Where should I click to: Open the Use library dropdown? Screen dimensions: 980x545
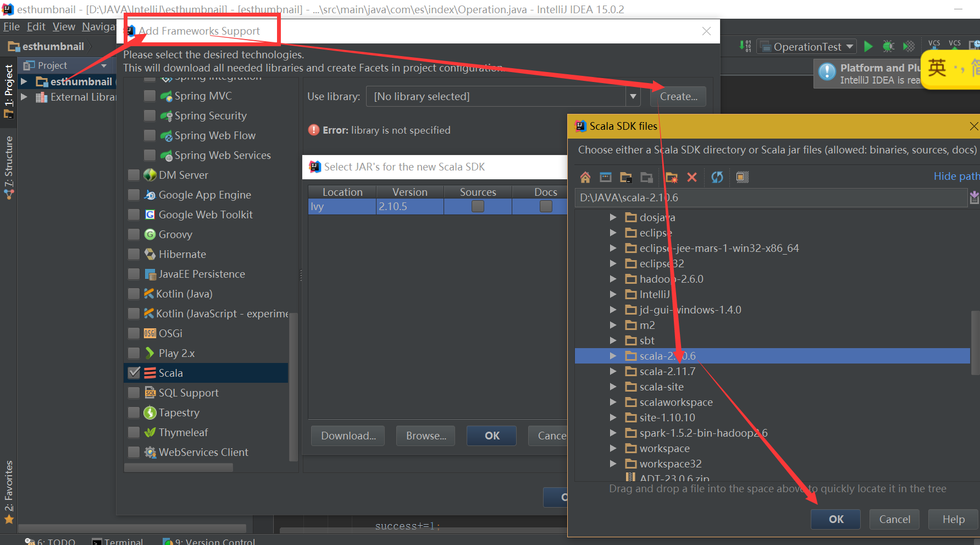(633, 97)
